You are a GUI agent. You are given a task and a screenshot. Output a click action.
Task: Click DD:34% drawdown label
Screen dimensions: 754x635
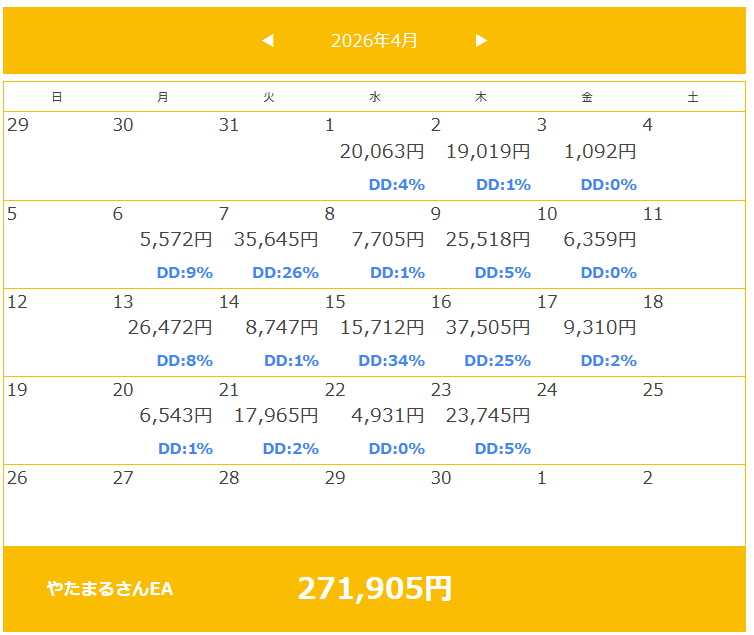point(391,361)
